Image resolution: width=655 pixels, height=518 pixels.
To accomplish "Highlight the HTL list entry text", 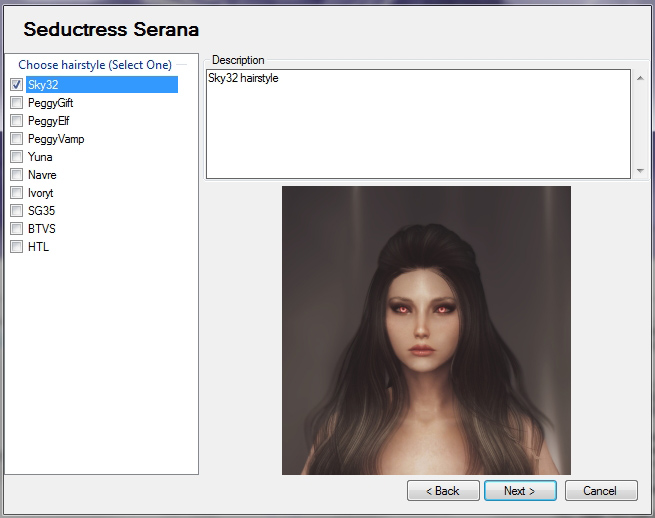I will click(38, 246).
